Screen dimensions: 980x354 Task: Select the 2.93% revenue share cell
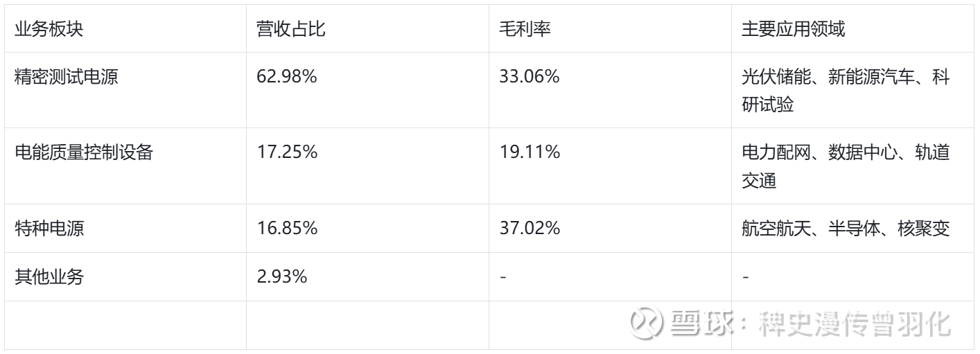tap(282, 277)
